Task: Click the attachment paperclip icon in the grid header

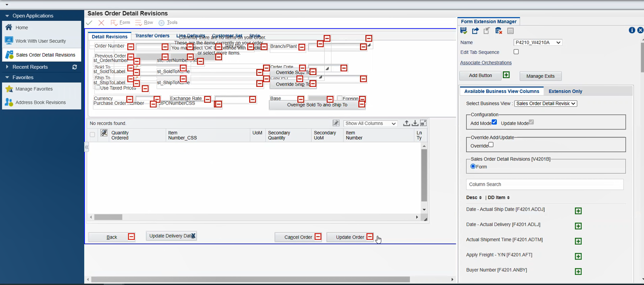Action: click(x=104, y=133)
